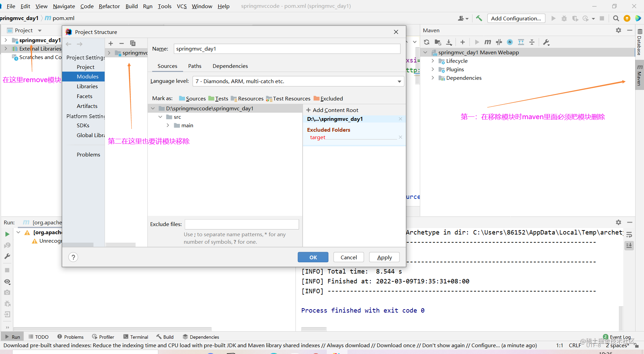Open the VCS menu

coord(182,6)
